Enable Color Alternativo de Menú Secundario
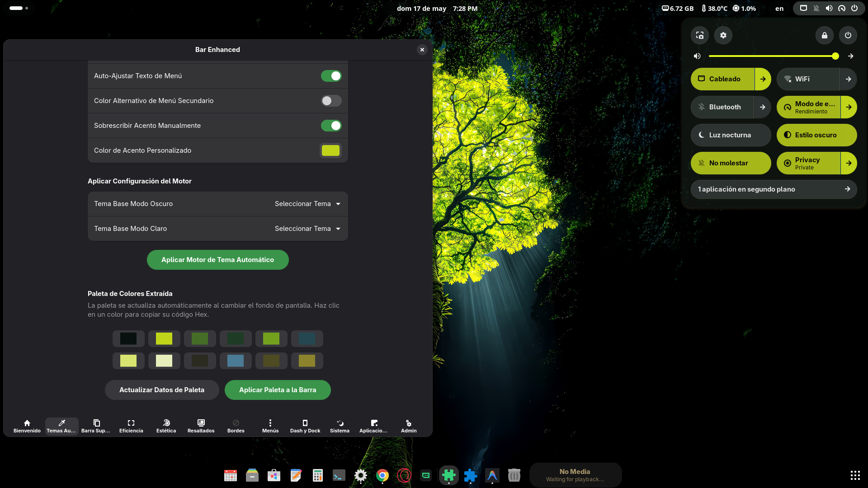 pyautogui.click(x=331, y=101)
